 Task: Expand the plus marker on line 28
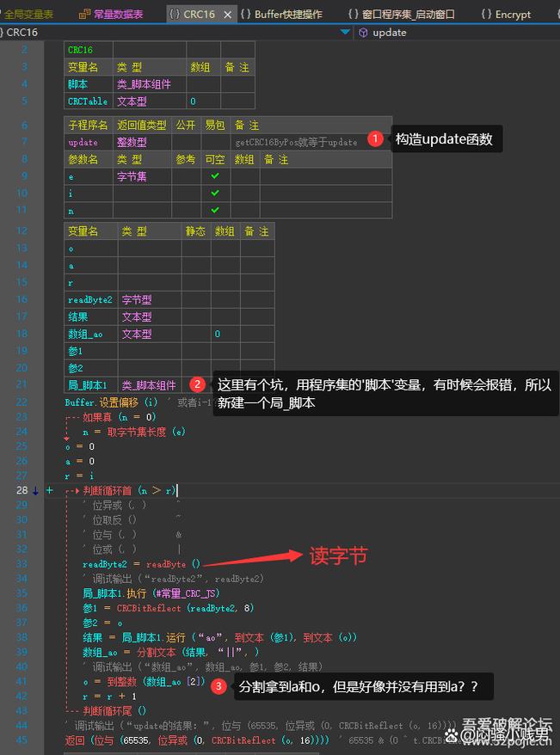tap(49, 490)
